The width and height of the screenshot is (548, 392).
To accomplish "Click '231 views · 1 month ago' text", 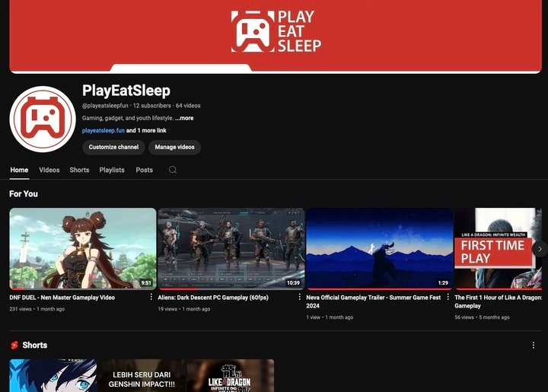I will coord(37,309).
